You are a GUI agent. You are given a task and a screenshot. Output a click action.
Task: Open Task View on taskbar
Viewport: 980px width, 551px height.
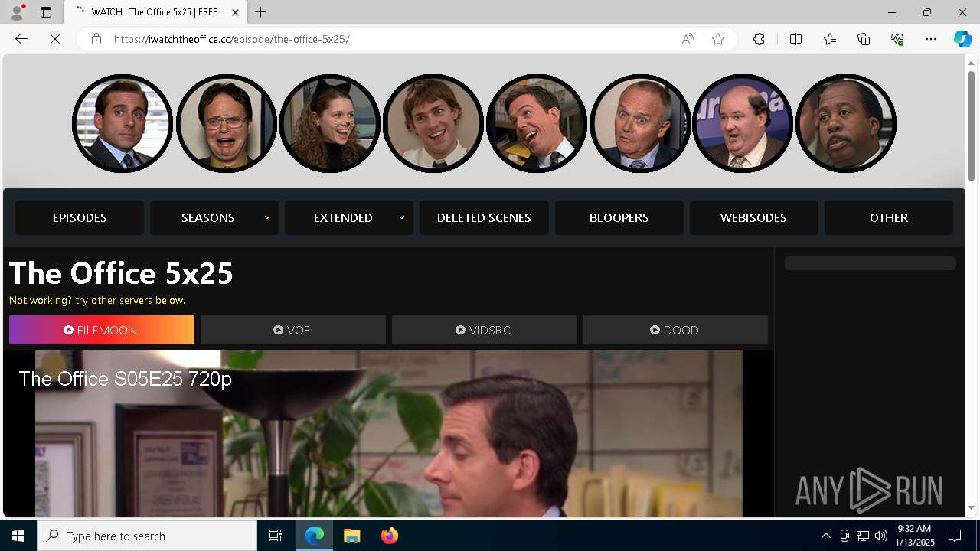coord(276,536)
